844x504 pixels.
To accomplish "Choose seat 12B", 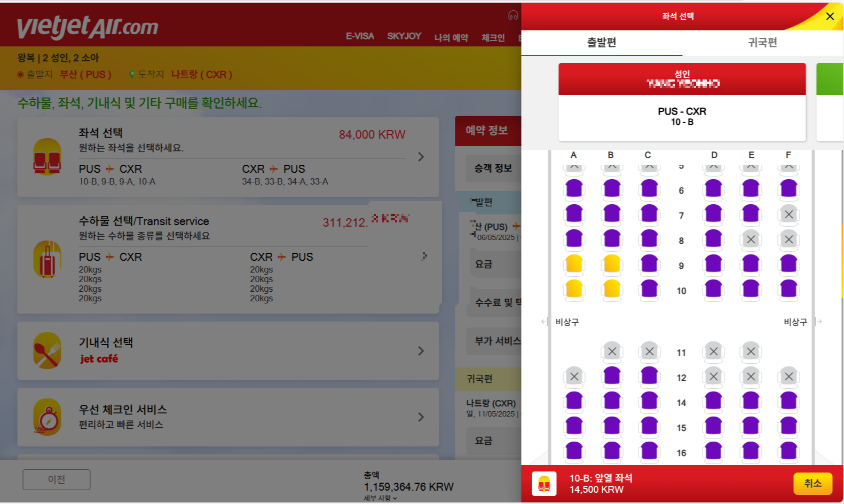I will point(612,377).
